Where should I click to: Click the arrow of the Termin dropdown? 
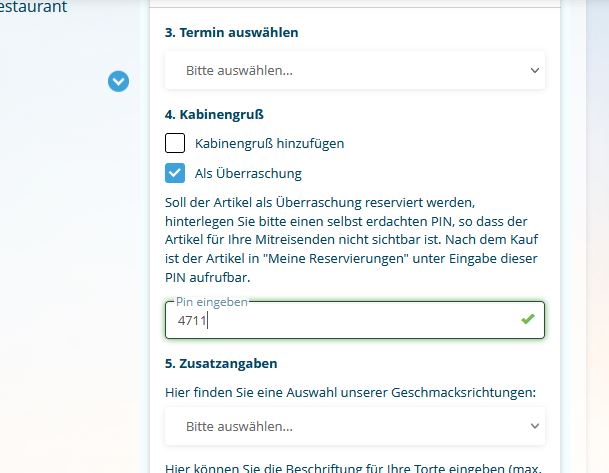pyautogui.click(x=534, y=71)
